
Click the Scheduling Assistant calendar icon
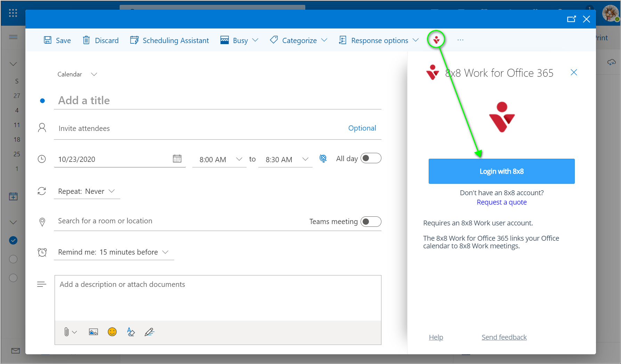click(x=134, y=40)
